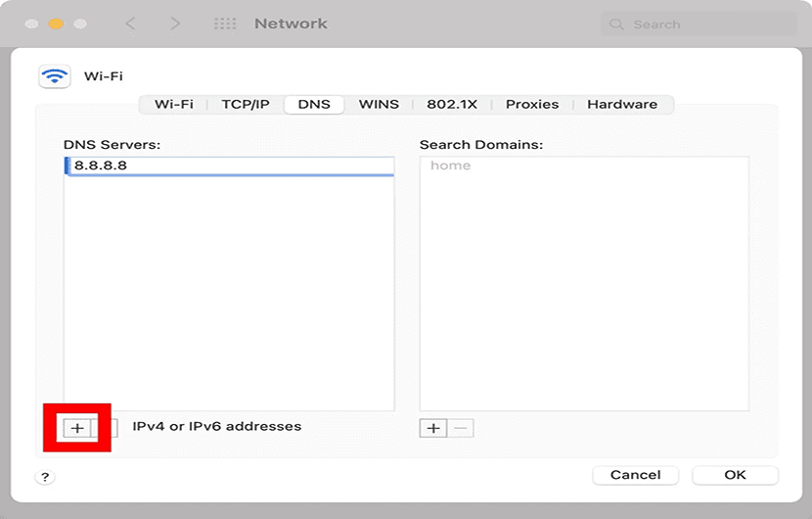Switch to the Wi-Fi tab
This screenshot has height=519, width=812.
point(173,104)
